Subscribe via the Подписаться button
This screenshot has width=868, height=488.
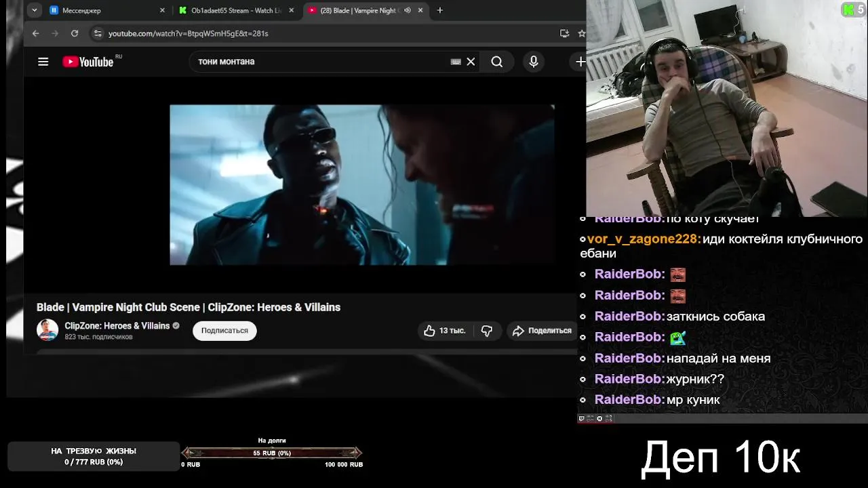[224, 331]
